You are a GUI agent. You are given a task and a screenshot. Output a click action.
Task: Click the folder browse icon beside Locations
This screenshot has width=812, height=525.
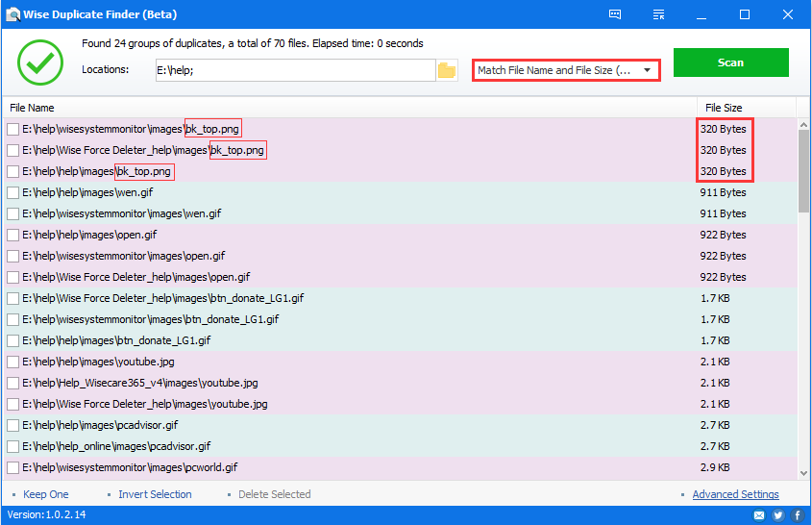(x=447, y=70)
